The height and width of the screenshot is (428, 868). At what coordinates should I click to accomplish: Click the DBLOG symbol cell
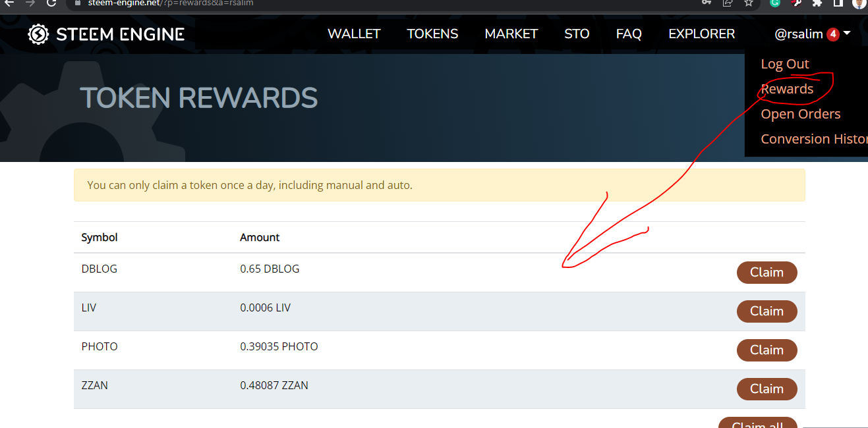pos(99,269)
